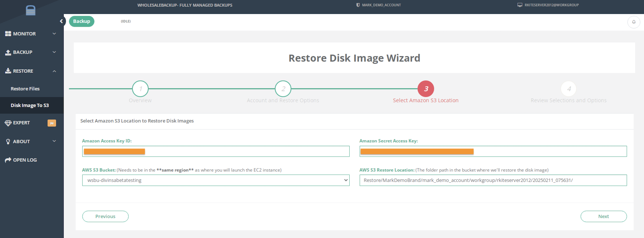
Task: Click the Restore download icon
Action: point(8,71)
